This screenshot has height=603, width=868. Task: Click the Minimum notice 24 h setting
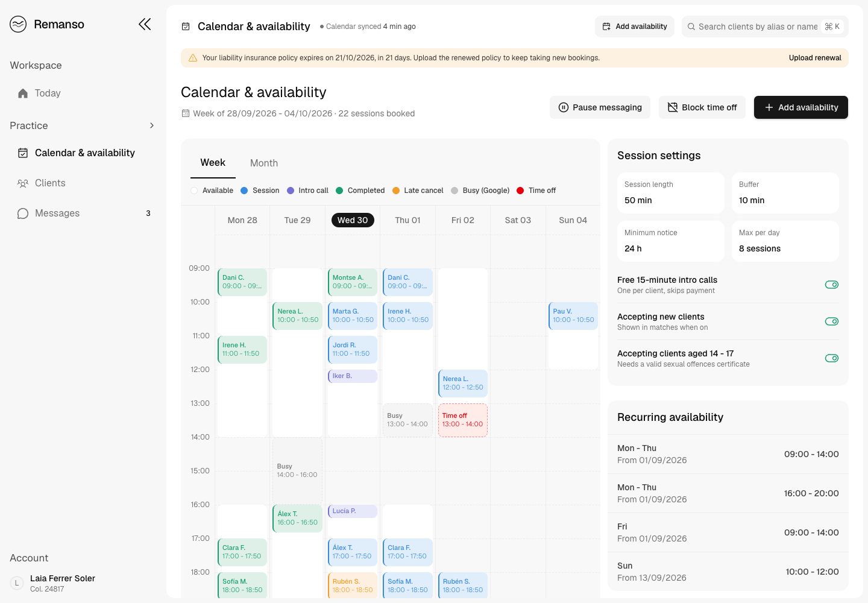pyautogui.click(x=671, y=241)
